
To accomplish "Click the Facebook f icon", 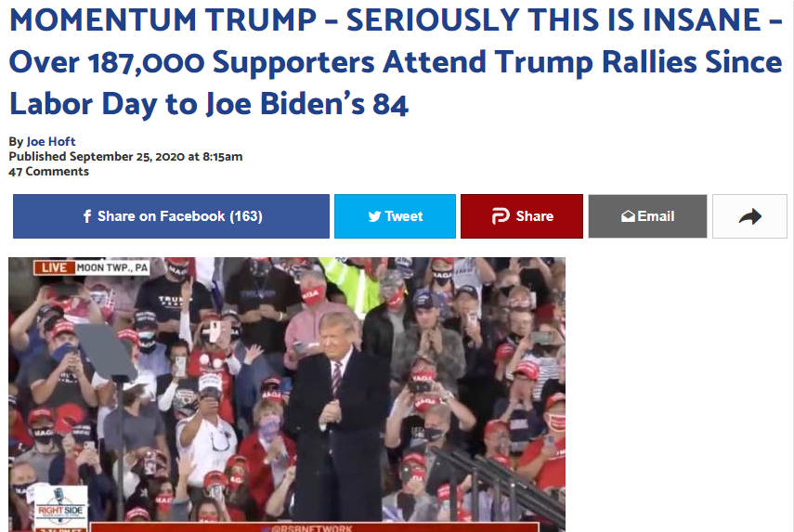I will click(87, 216).
